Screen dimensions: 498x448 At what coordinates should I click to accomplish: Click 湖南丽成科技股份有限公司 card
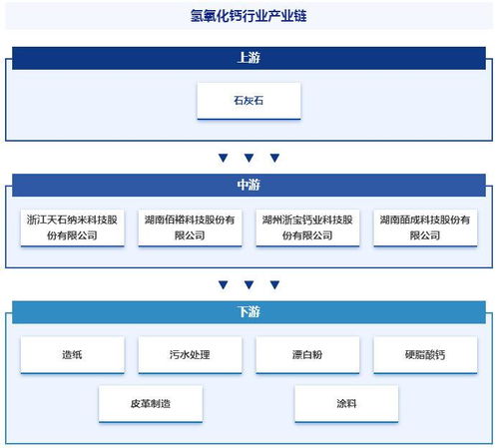coord(425,227)
